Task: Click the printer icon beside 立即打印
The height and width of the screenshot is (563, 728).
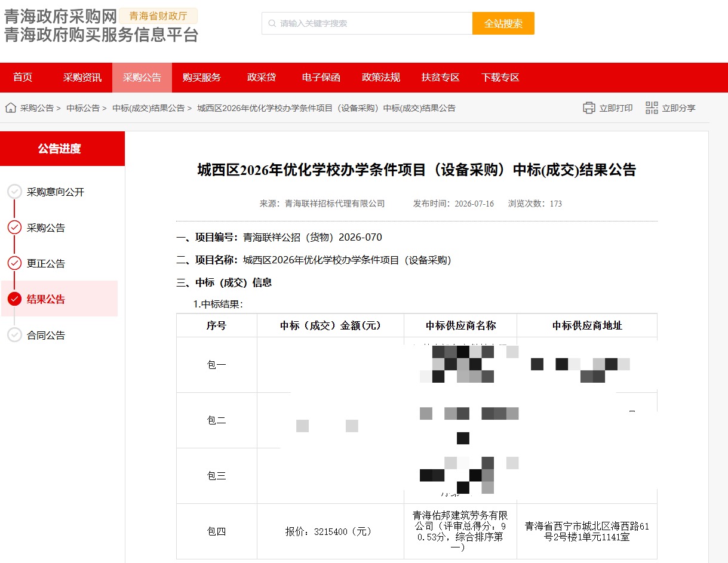Action: (589, 108)
